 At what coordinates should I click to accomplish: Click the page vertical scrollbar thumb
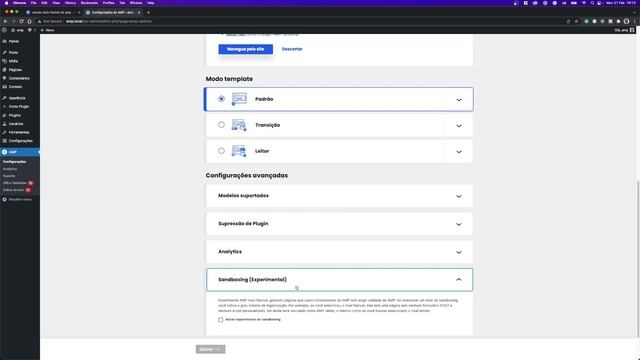click(x=638, y=259)
